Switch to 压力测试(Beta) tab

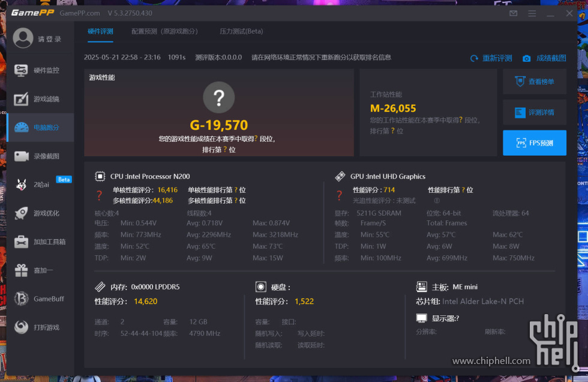point(241,31)
